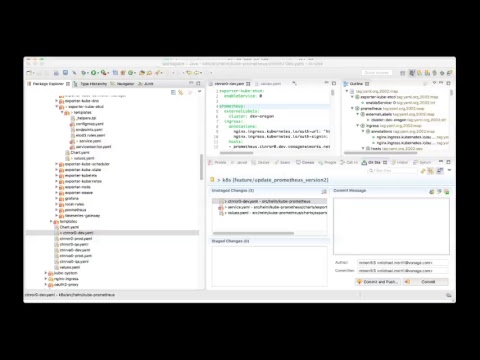Click inside the Commit Message text area

(391, 226)
